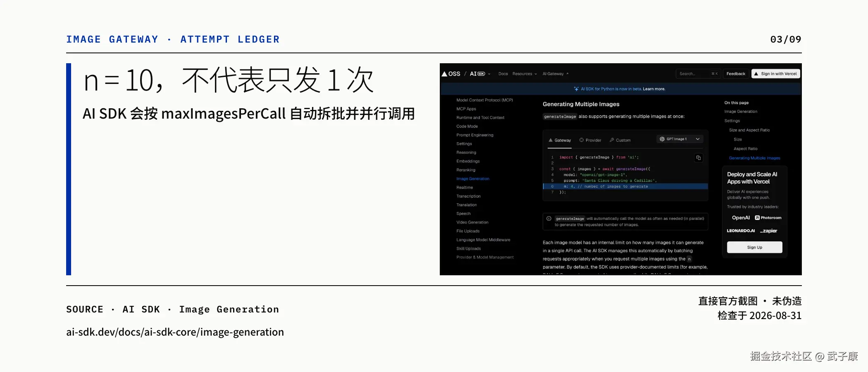Screen dimensions: 868x372
Task: Click the Sign Up button in promo card
Action: click(755, 247)
